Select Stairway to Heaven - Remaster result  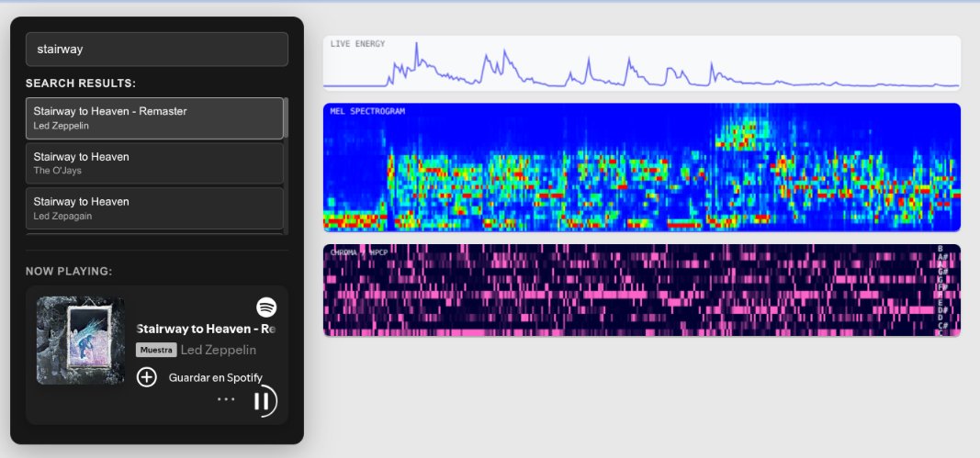click(154, 118)
